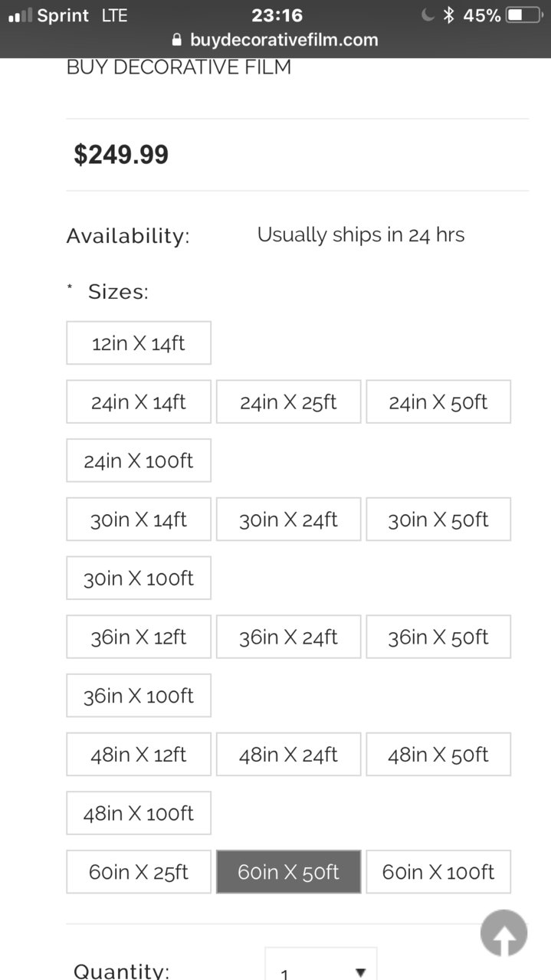Select the 24in X 25ft size
Image resolution: width=551 pixels, height=980 pixels.
coord(288,402)
